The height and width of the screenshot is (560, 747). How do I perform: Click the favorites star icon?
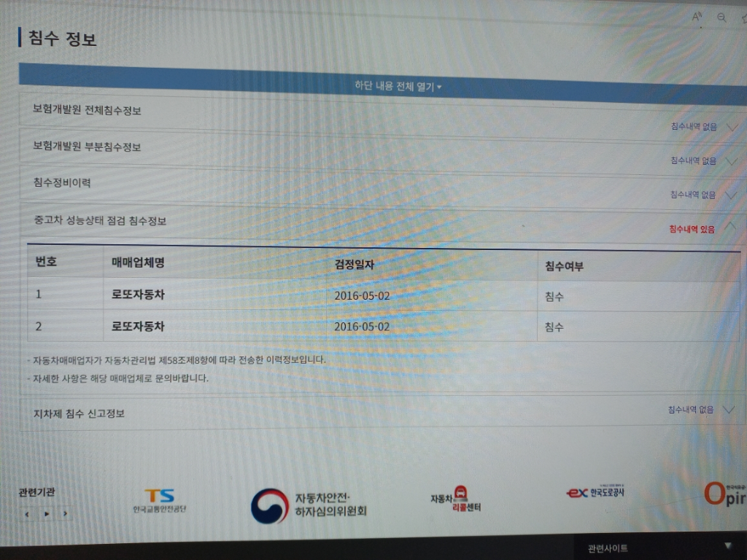click(743, 20)
